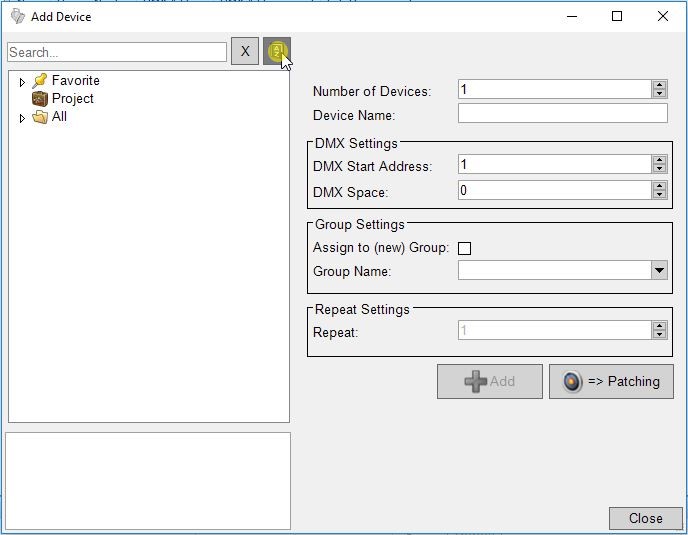Viewport: 688px width, 535px height.
Task: Select the All folder icon
Action: tap(40, 117)
